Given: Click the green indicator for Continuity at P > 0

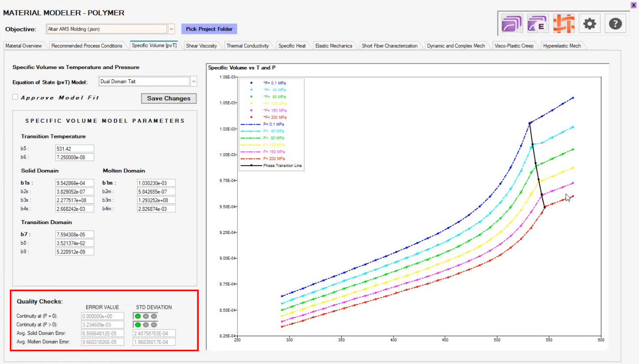Looking at the screenshot, I should (138, 325).
